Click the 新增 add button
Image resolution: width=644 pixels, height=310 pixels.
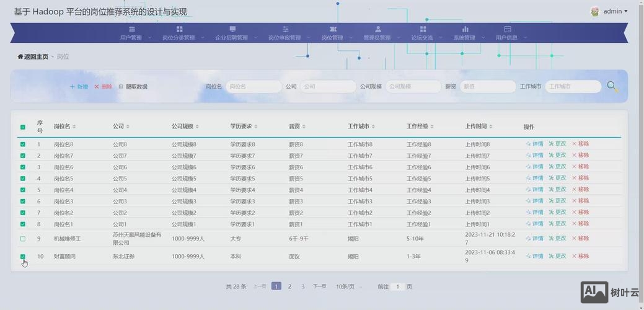pyautogui.click(x=79, y=87)
